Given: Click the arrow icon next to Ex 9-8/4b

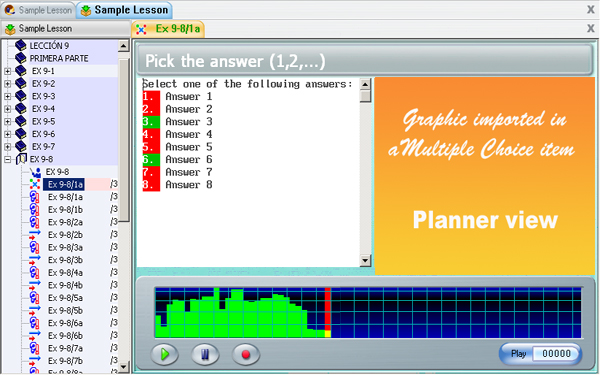Looking at the screenshot, I should (x=34, y=285).
